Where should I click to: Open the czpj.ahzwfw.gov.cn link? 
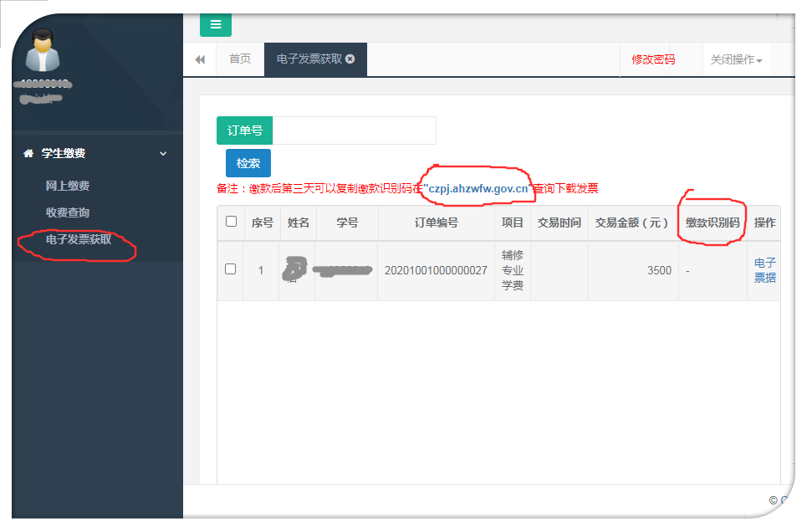tap(478, 189)
